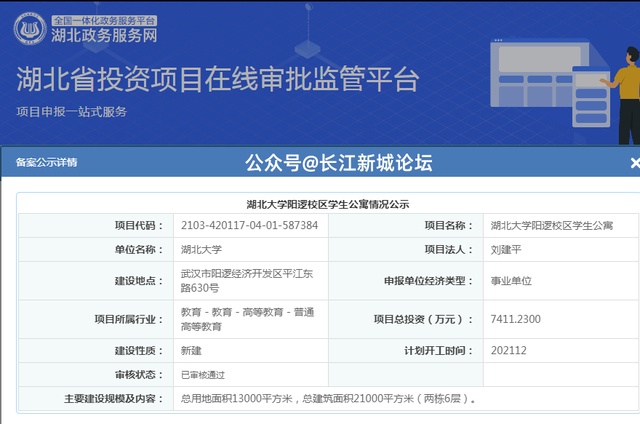Image resolution: width=640 pixels, height=424 pixels.
Task: Select the investment value 7411.2300
Action: (516, 319)
